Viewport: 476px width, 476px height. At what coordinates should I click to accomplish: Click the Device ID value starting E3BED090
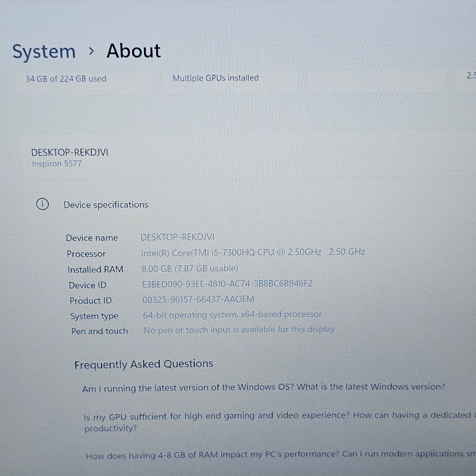click(227, 284)
